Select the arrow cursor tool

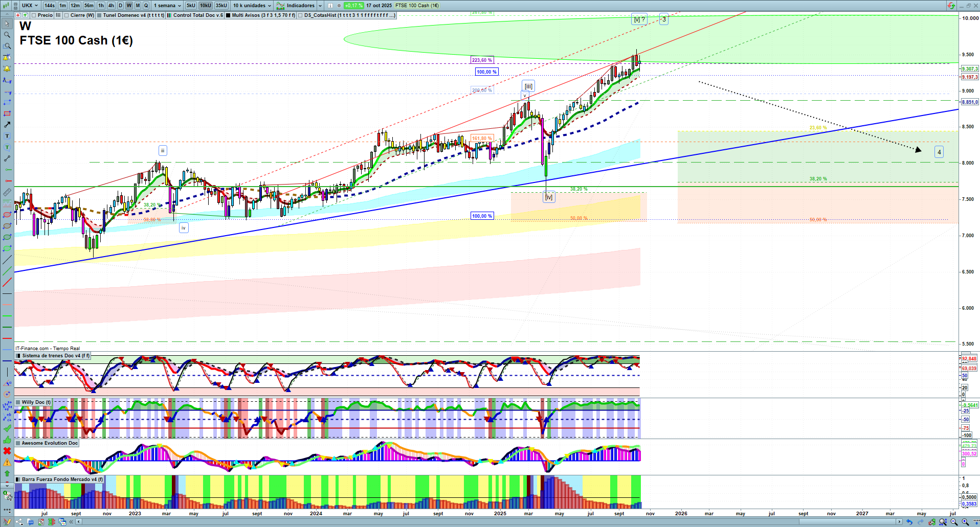pos(7,24)
